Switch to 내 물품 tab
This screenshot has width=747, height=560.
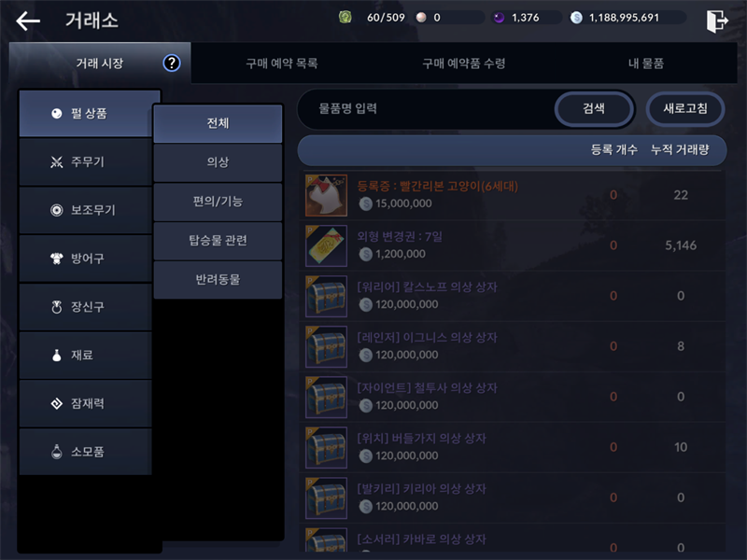click(645, 63)
